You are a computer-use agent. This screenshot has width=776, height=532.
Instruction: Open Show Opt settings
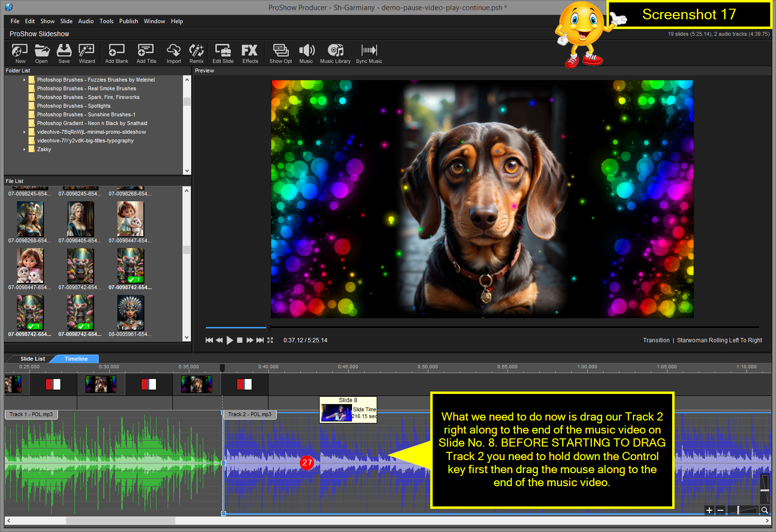(x=281, y=53)
